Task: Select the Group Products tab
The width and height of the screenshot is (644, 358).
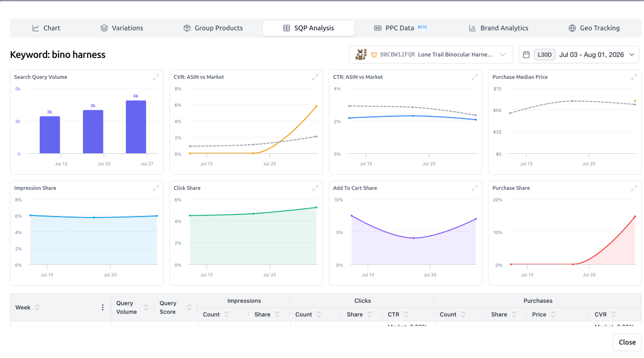Action: [x=213, y=28]
